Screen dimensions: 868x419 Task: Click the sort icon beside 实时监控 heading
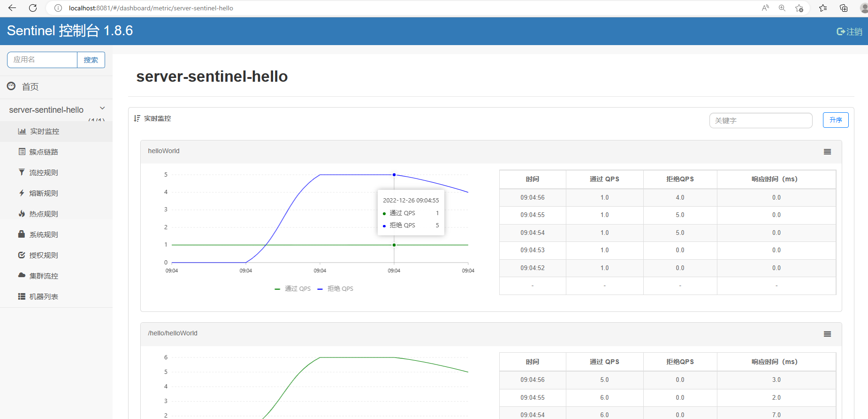[137, 118]
